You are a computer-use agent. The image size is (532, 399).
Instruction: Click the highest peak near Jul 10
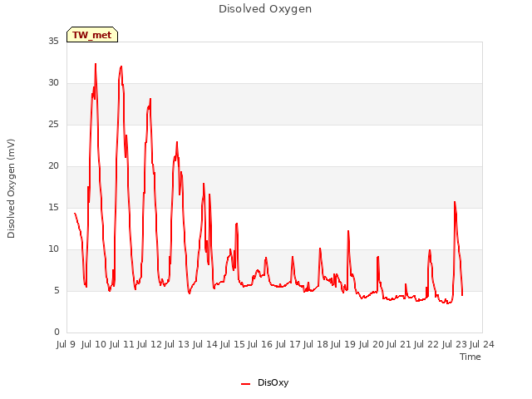(96, 64)
